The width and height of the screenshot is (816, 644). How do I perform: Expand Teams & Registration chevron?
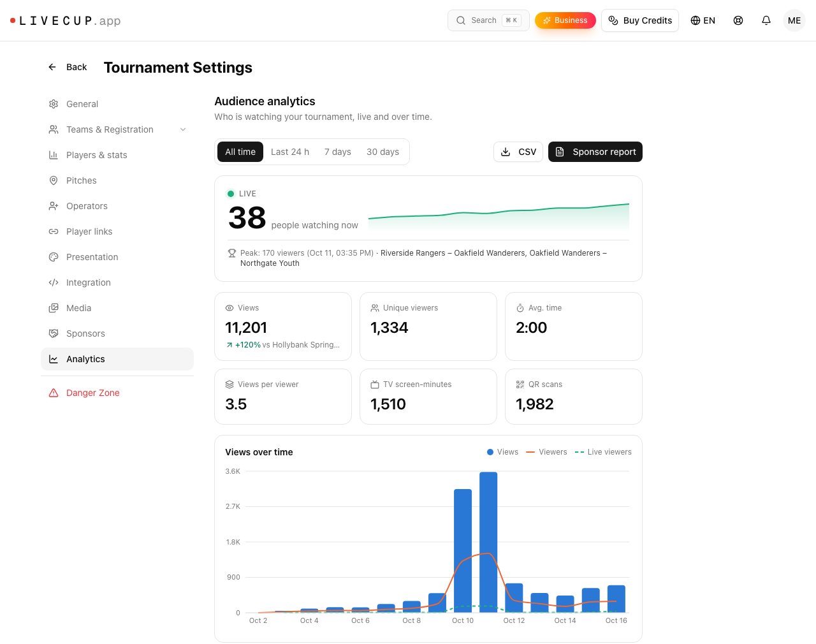click(x=183, y=129)
